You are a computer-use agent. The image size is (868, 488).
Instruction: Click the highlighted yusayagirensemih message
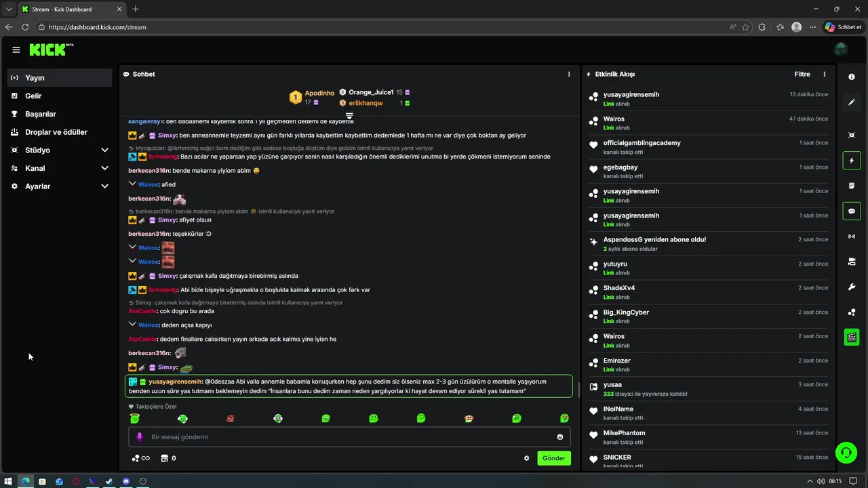[349, 386]
